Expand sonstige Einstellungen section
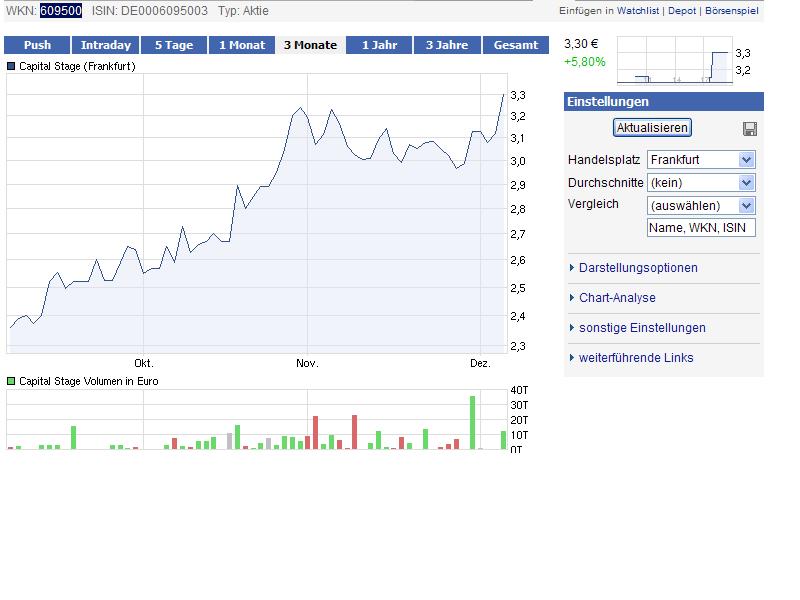The image size is (800, 600). 642,328
